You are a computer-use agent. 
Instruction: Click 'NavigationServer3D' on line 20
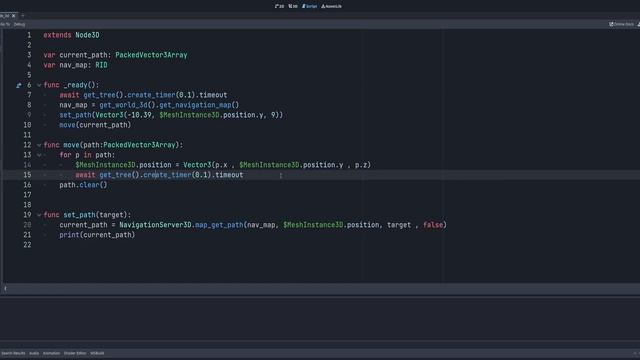pyautogui.click(x=155, y=225)
